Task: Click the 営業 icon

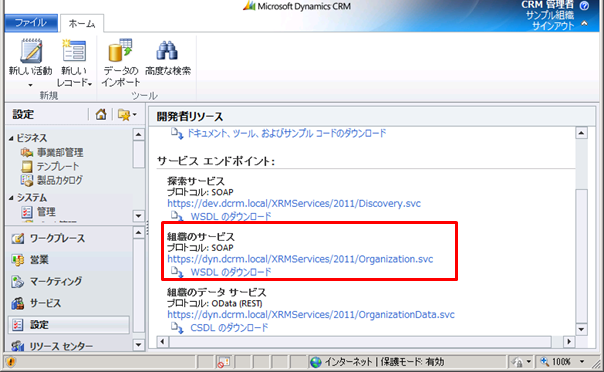Action: pos(18,260)
